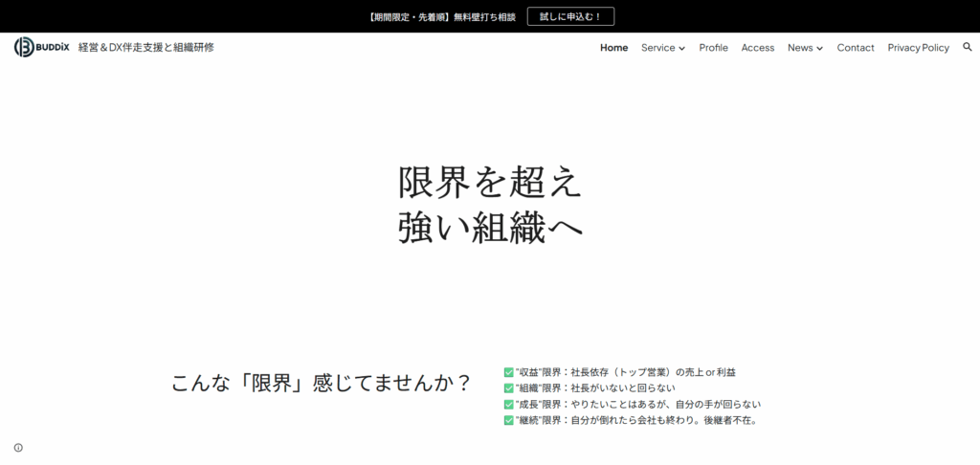Click the site title 経営＆DX伴走支援と組織研修
Viewport: 980px width, 465px height.
(x=145, y=47)
